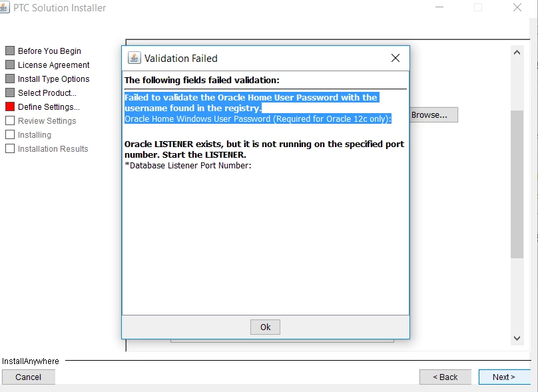538x392 pixels.
Task: Select the Define Settings... step
Action: [49, 107]
